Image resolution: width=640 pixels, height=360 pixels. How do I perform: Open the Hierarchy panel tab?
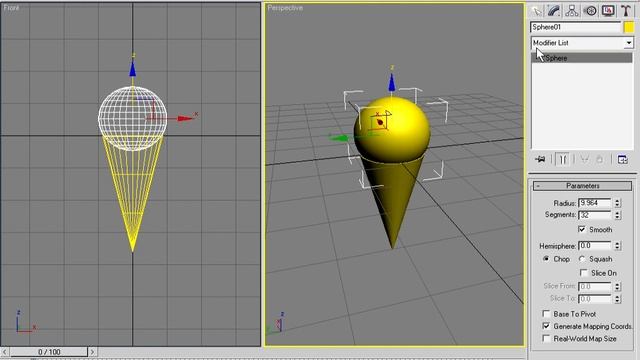(x=572, y=11)
